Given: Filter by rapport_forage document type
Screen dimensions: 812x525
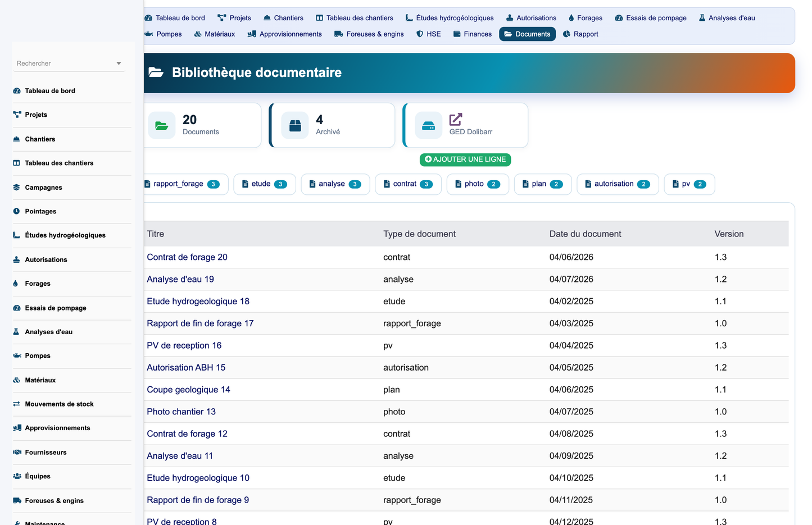Looking at the screenshot, I should coord(186,184).
